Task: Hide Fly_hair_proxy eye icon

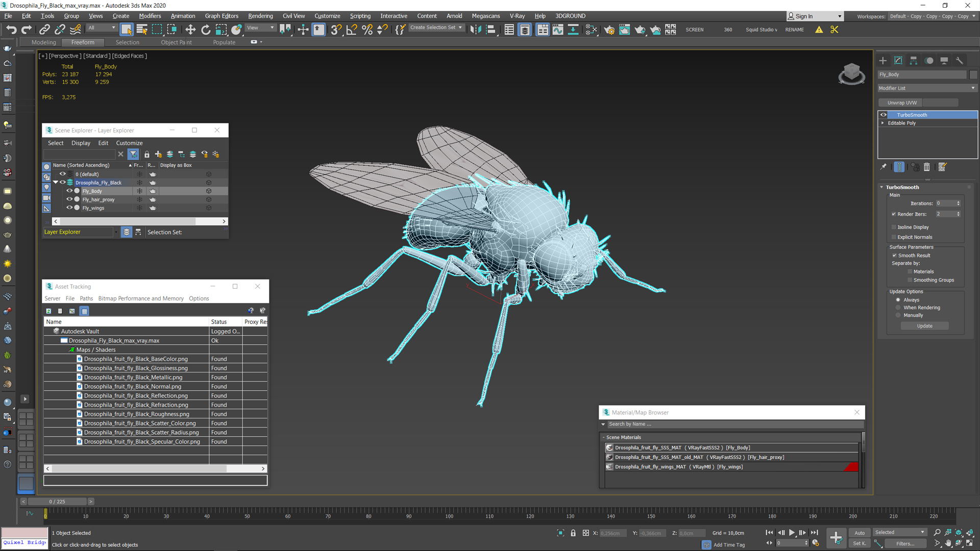Action: click(x=69, y=199)
